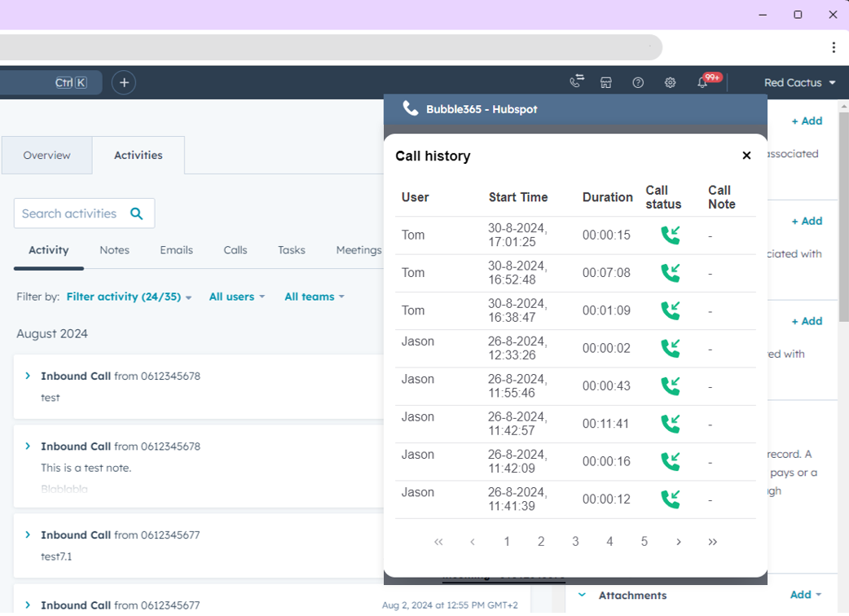The height and width of the screenshot is (616, 849).
Task: Click the help question mark icon
Action: tap(638, 82)
